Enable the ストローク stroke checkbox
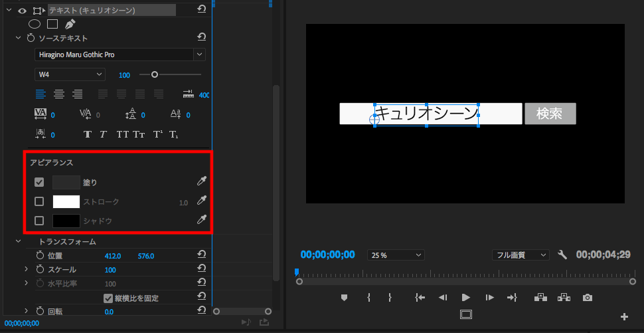Screen dimensions: 644x333 [39, 201]
